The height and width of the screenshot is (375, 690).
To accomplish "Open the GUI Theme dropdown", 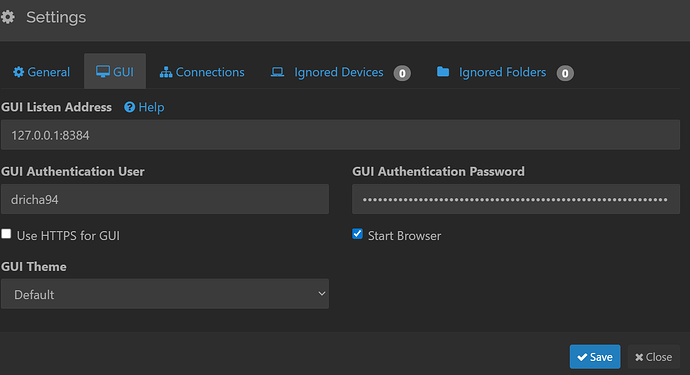I will pos(165,294).
